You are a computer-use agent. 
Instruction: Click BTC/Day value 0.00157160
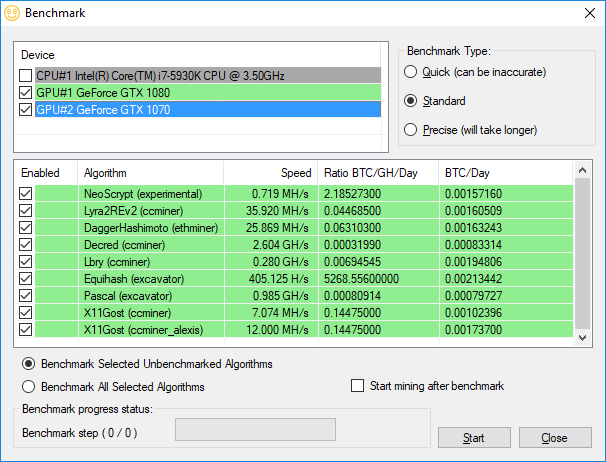(x=473, y=193)
